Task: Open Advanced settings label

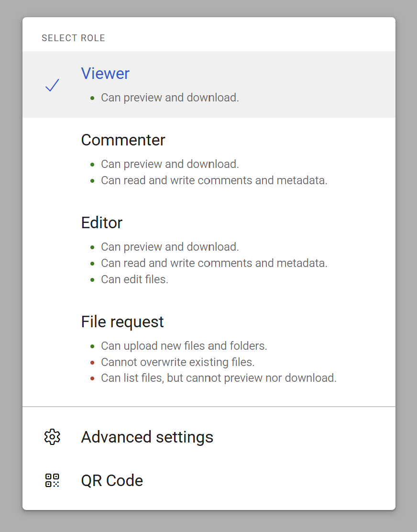Action: point(147,437)
